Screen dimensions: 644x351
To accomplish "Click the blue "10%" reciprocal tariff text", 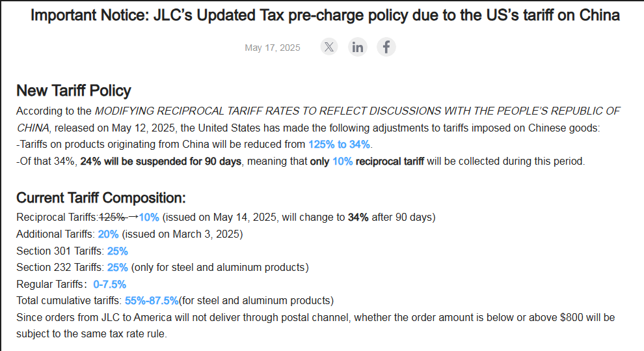I will pos(343,161).
